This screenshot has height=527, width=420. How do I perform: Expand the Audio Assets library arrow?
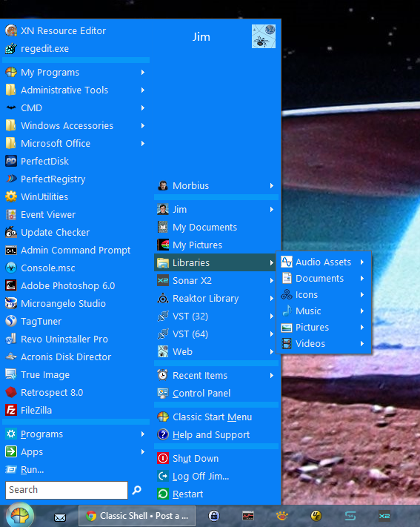click(362, 262)
